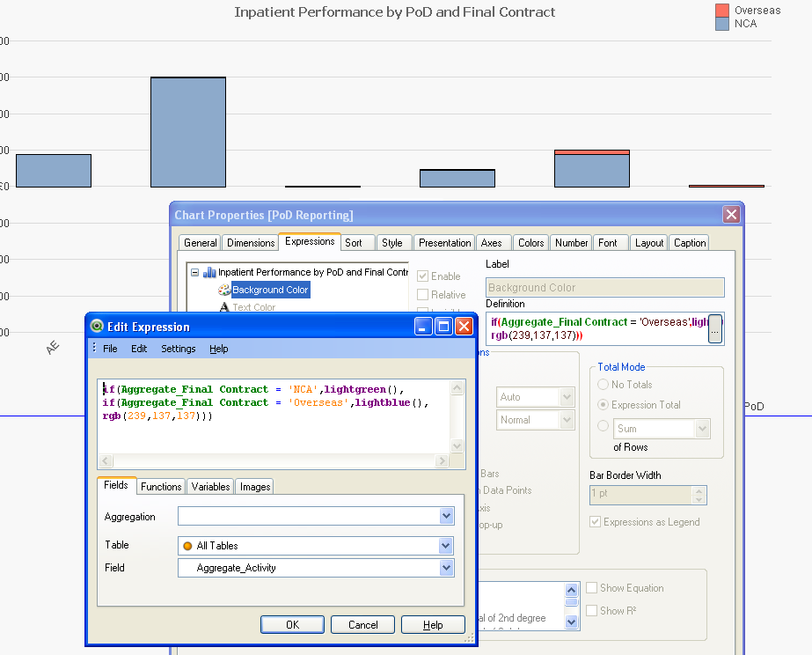The image size is (812, 655).
Task: Open the Table dropdown showing All Tables
Action: coord(446,546)
